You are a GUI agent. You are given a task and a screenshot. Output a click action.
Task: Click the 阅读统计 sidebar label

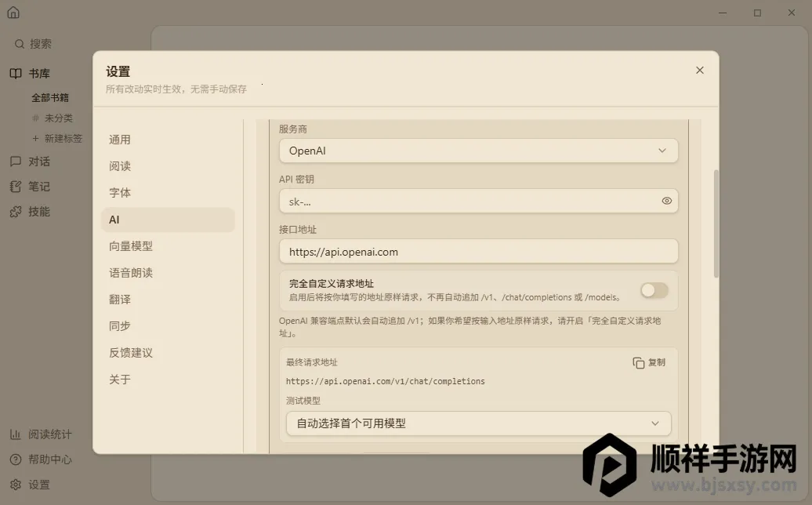tap(50, 434)
